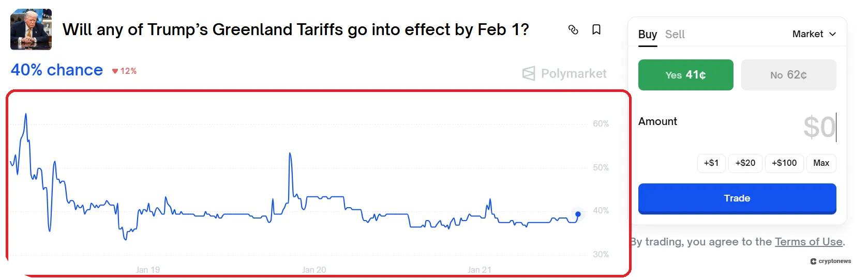The image size is (868, 280).
Task: Click the Trump market thumbnail image
Action: 31,29
